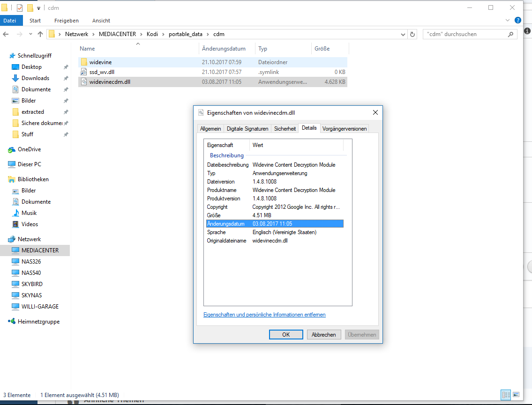Click Abbrechen in the properties dialog

[x=324, y=334]
